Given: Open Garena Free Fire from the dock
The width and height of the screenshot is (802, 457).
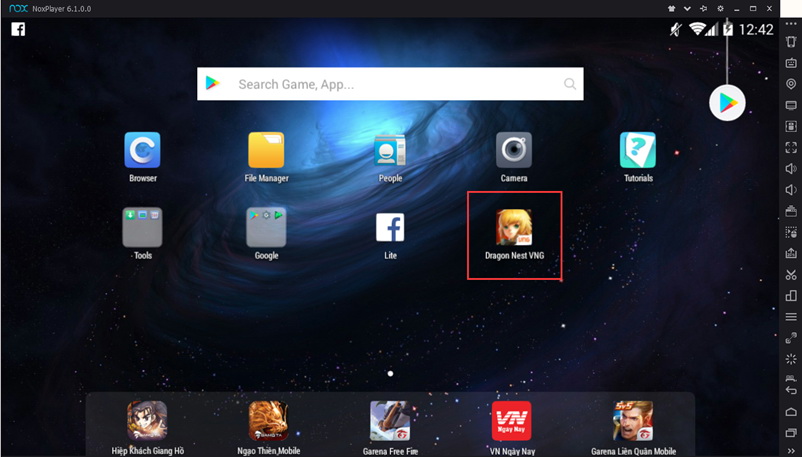Looking at the screenshot, I should (x=390, y=421).
